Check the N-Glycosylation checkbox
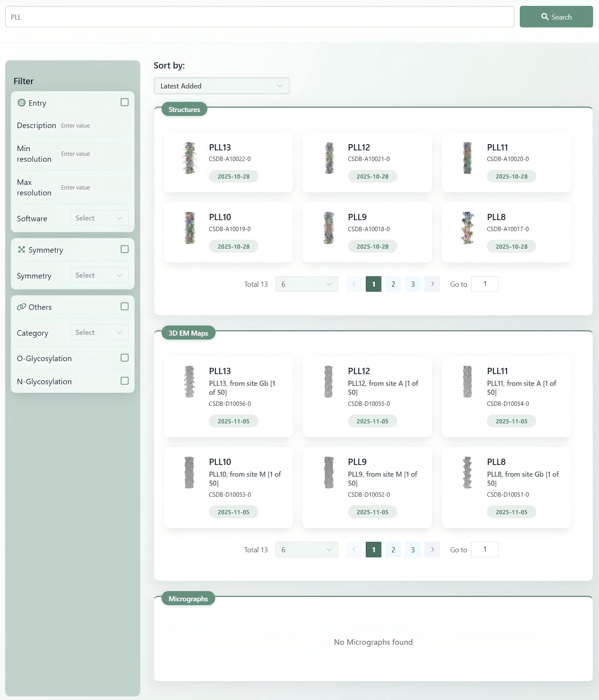The width and height of the screenshot is (599, 700). pyautogui.click(x=125, y=381)
